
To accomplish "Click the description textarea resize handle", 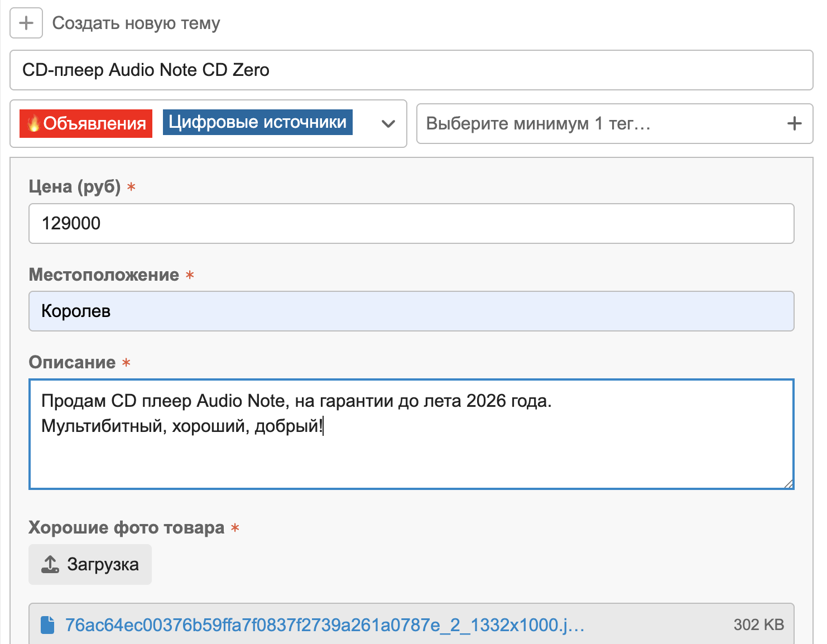I will [788, 483].
